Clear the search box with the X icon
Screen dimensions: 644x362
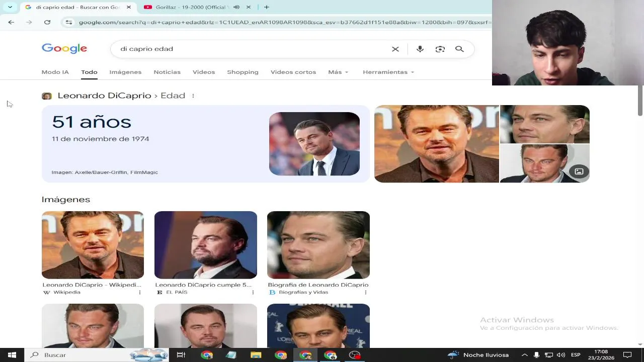pos(395,49)
